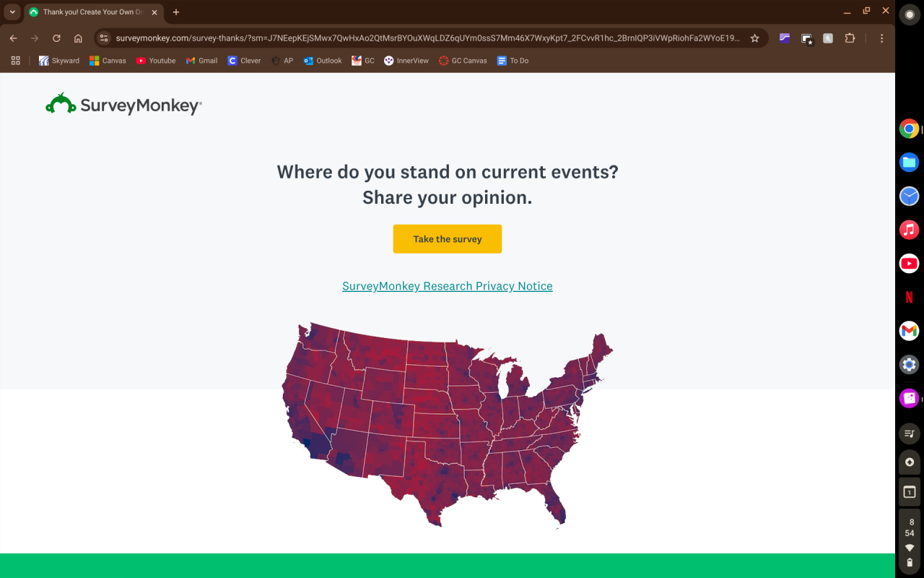
Task: Open the Files app in the shelf
Action: pos(909,162)
